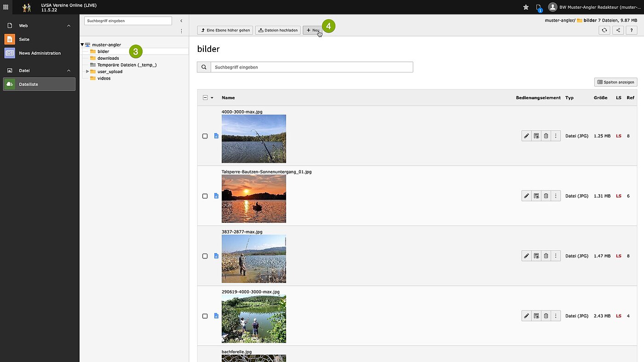Delete 3837-2877-max.jpg with trash icon

(x=546, y=256)
